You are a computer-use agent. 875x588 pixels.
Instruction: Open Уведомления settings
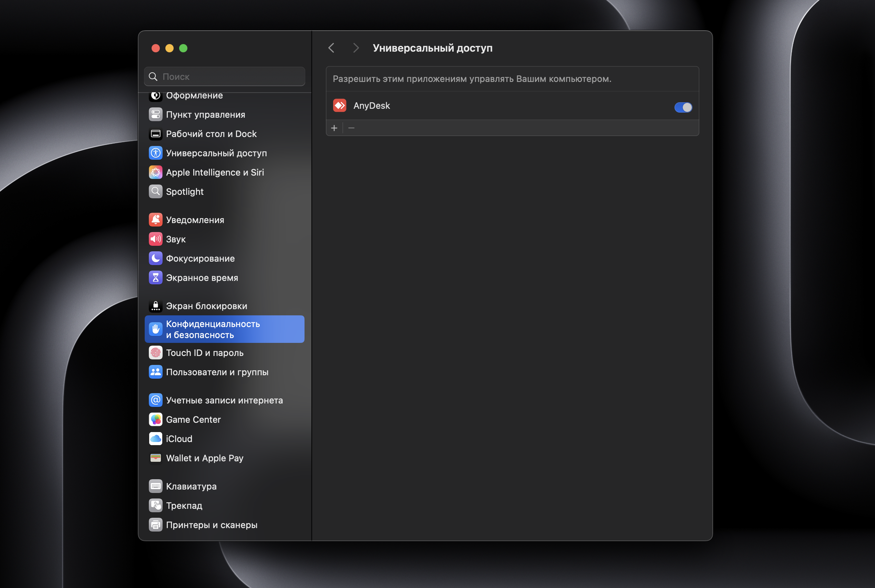(x=224, y=220)
